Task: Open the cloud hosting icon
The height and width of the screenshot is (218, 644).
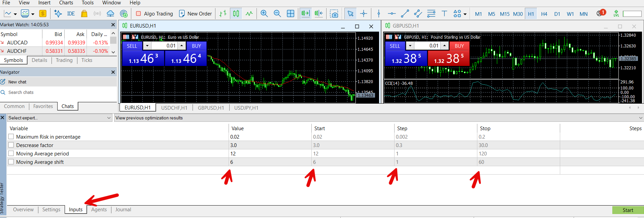Action: point(110,14)
